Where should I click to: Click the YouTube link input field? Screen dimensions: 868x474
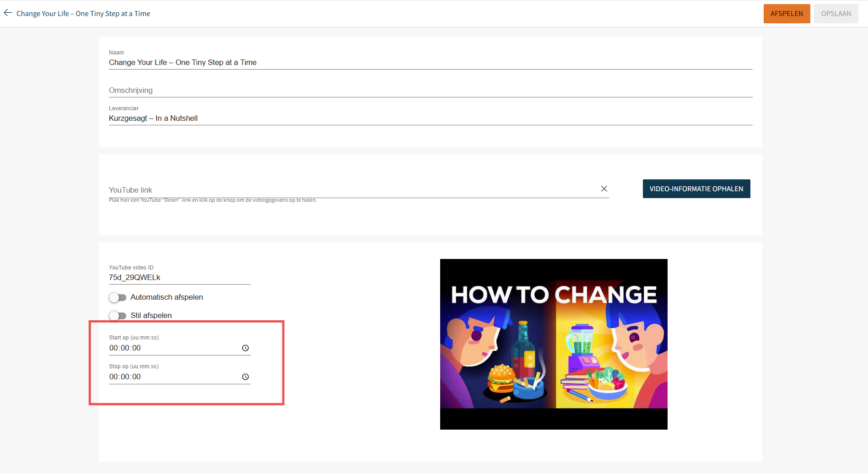(352, 190)
